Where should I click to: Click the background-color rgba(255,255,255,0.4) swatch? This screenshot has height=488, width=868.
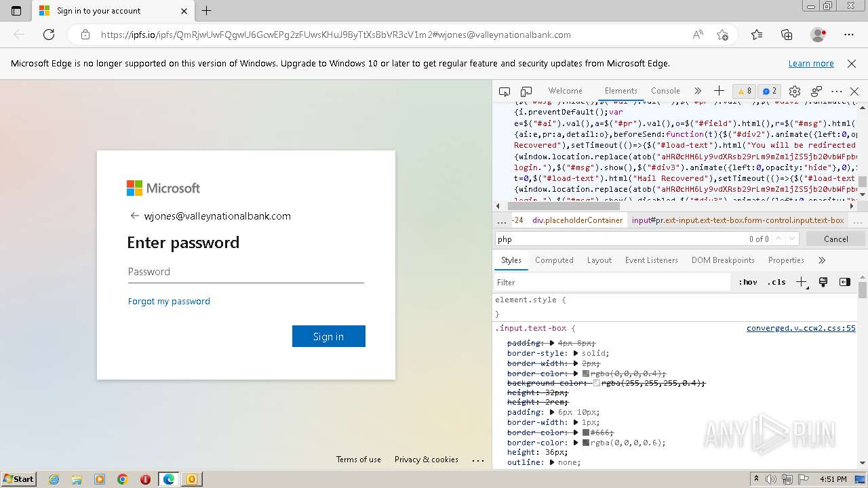(x=597, y=383)
